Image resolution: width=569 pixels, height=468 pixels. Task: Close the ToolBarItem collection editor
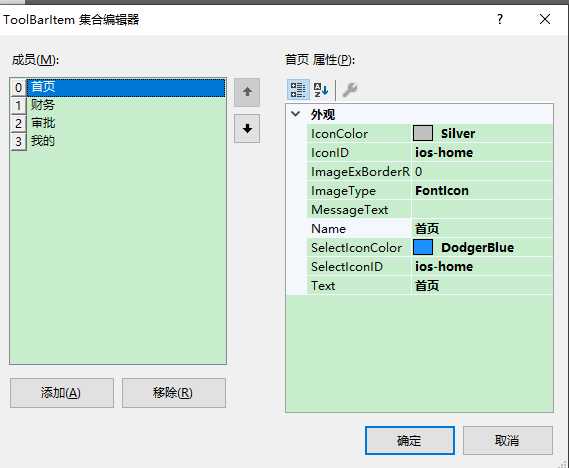(545, 19)
